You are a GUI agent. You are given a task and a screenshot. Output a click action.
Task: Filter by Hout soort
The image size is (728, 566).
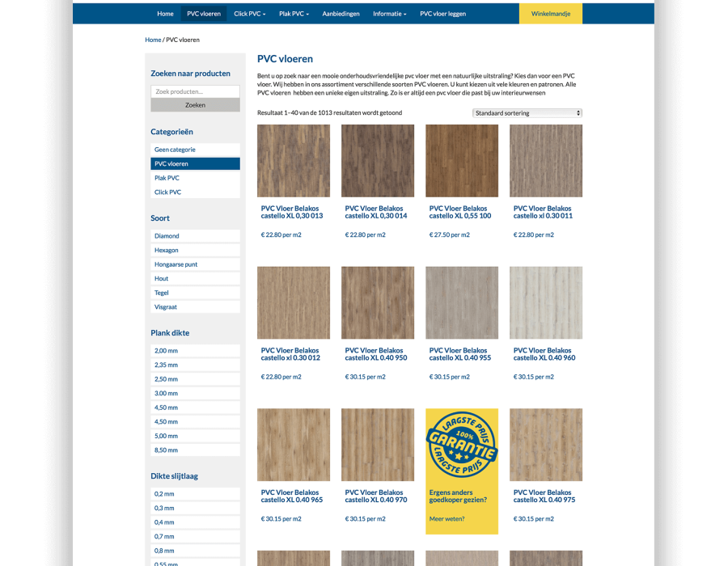coord(195,278)
